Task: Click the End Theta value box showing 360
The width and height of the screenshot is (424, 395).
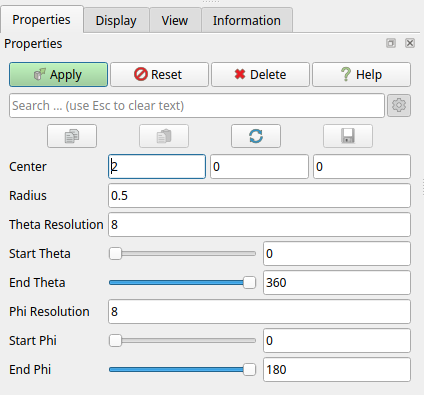Action: 337,283
